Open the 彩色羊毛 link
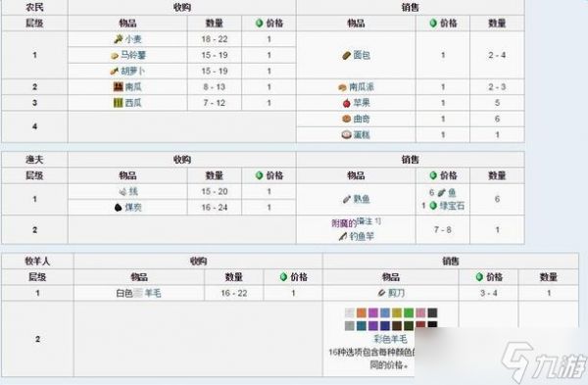This screenshot has width=588, height=385. coord(390,339)
